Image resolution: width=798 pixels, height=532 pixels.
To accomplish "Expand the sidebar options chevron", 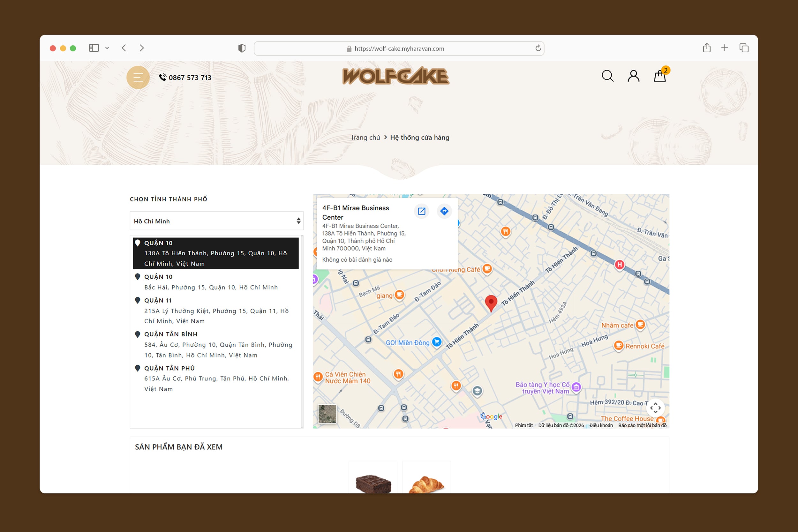I will 107,48.
